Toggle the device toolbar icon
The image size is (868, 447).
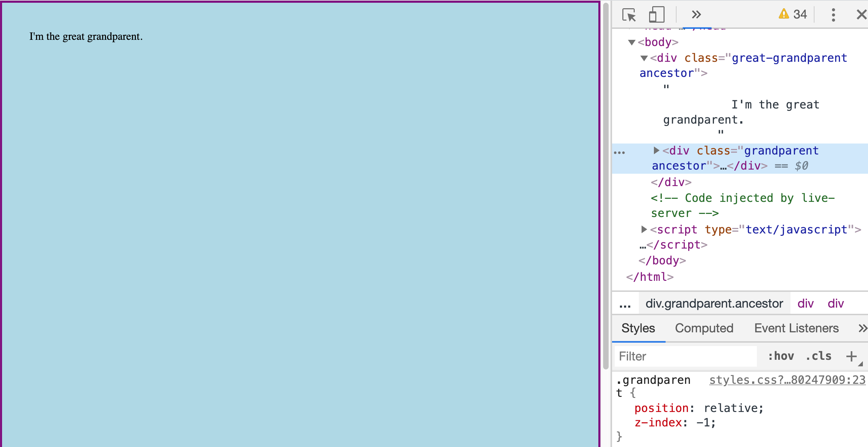(x=656, y=15)
